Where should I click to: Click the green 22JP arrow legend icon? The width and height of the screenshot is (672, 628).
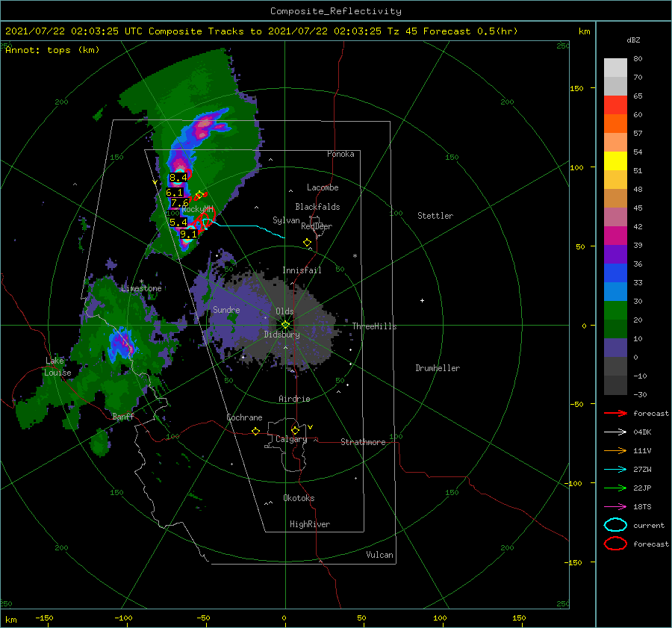coord(615,488)
